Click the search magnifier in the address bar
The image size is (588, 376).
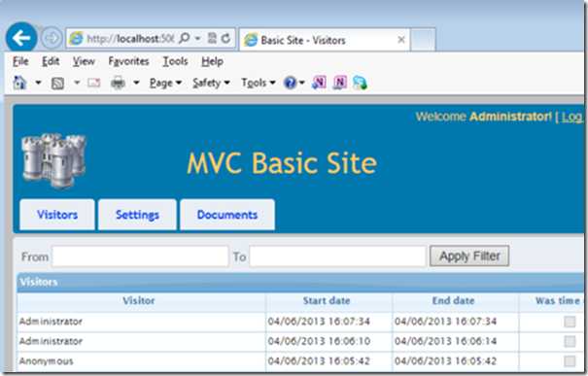point(184,38)
